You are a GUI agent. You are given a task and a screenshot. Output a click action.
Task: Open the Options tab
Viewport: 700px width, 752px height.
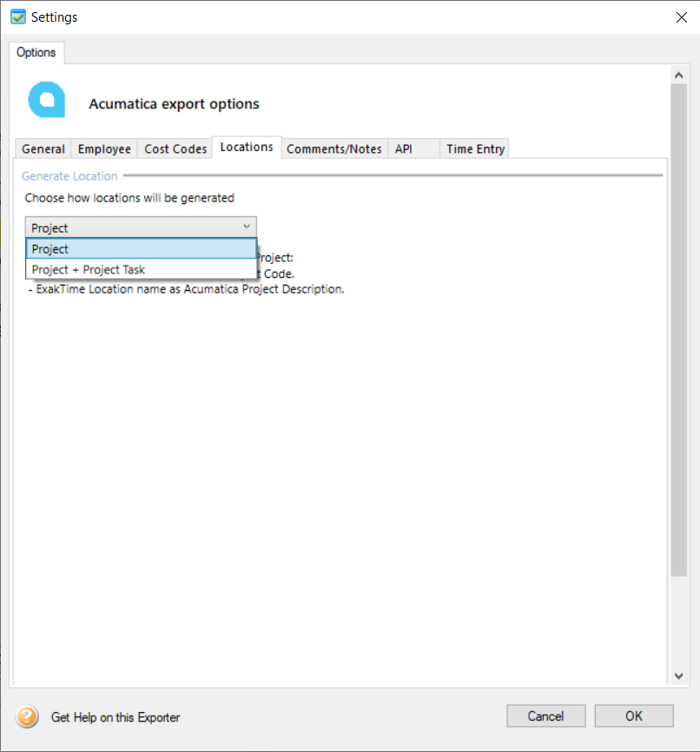[x=36, y=52]
